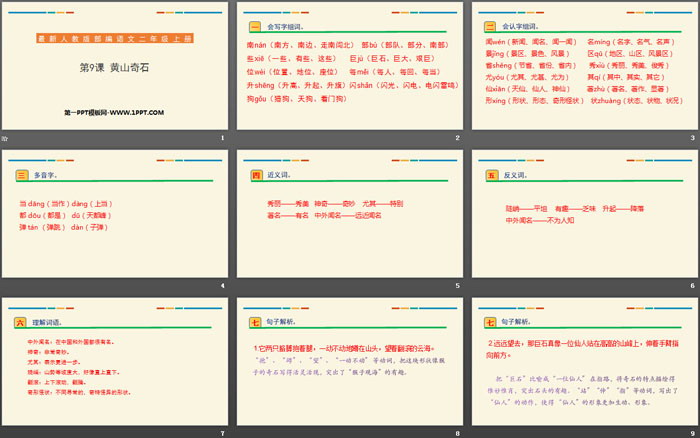The image size is (700, 438).
Task: Click the 六 badge beside 理解词语
Action: [x=20, y=322]
